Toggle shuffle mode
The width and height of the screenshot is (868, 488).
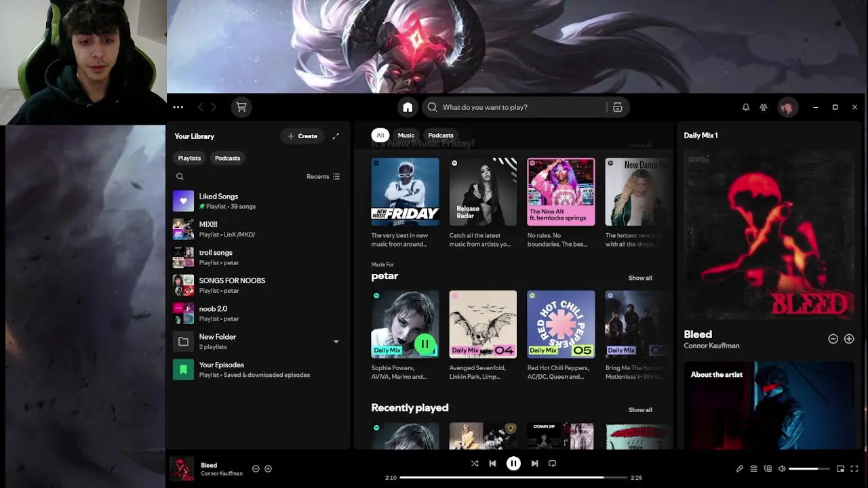coord(475,464)
